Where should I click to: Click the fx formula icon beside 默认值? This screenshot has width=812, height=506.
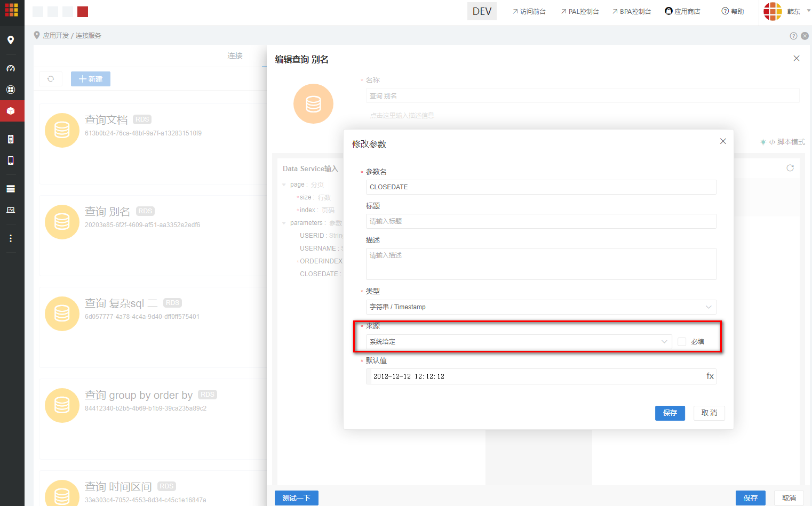click(x=710, y=376)
